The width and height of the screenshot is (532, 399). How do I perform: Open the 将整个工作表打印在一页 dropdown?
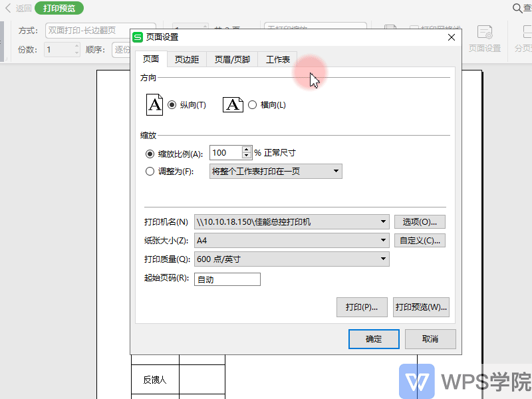[275, 172]
